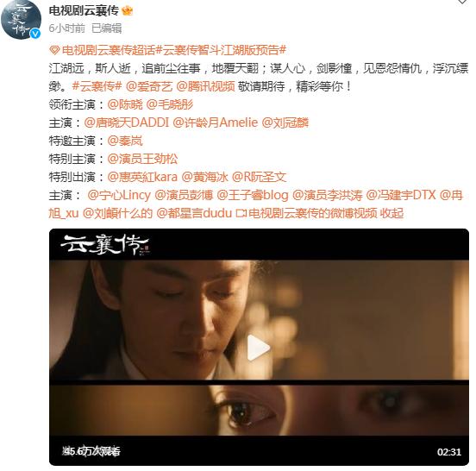This screenshot has height=471, width=476.
Task: Click the diamond super-topic icon
Action: [54, 50]
